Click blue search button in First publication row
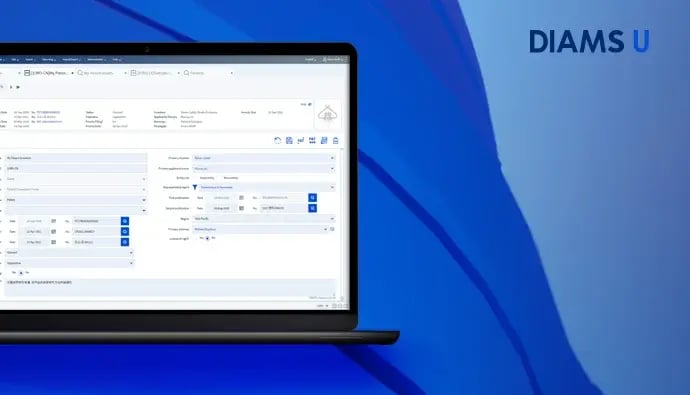690x395 pixels. pyautogui.click(x=312, y=198)
